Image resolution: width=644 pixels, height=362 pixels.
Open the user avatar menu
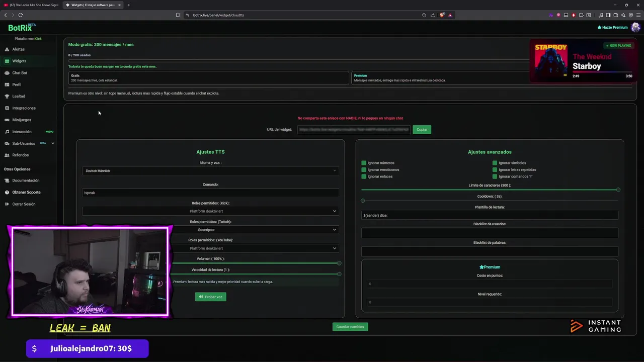point(635,27)
